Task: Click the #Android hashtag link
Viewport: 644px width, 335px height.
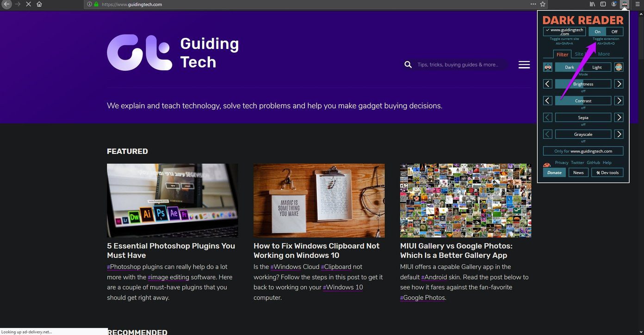Action: pyautogui.click(x=434, y=277)
